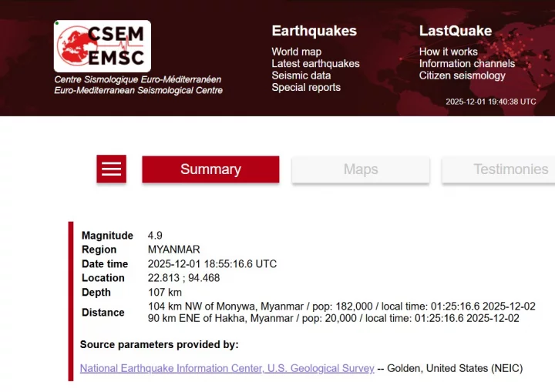Open How it works link
Image resolution: width=555 pixels, height=392 pixels.
[448, 52]
